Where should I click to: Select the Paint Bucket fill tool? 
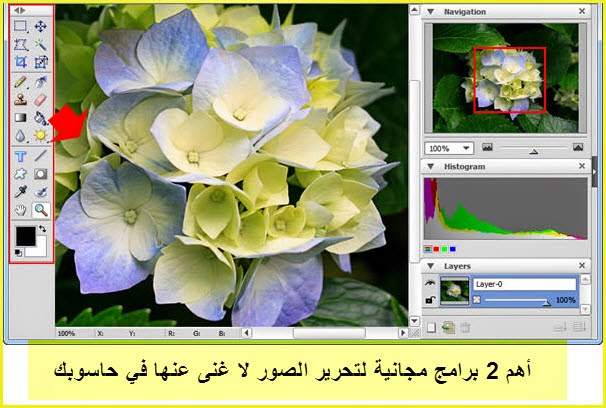[x=41, y=117]
